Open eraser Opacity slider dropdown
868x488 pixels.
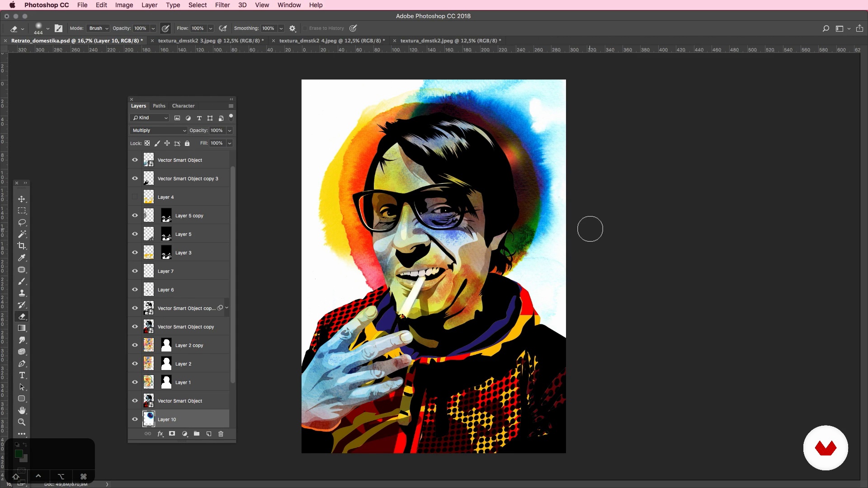[153, 28]
